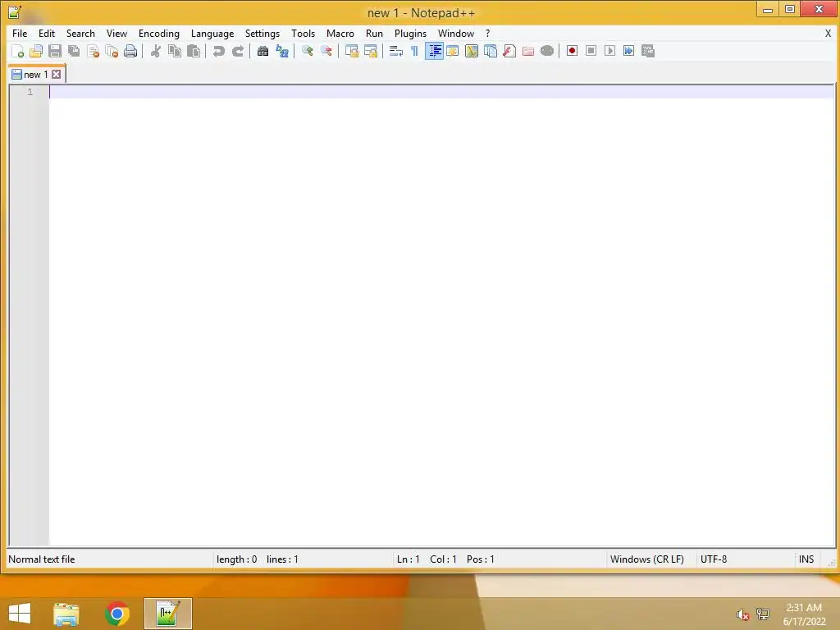This screenshot has width=840, height=630.
Task: Open the Tools menu
Action: click(304, 33)
